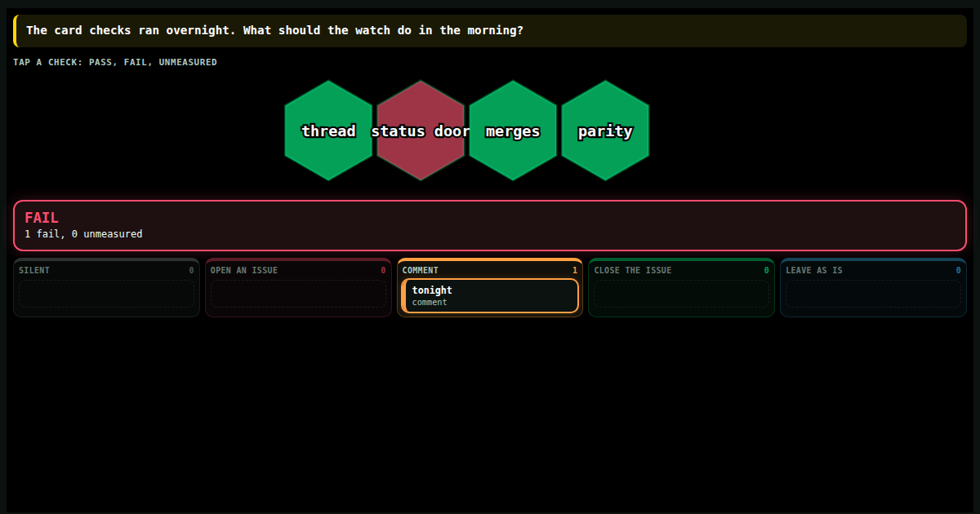Click the "1 fail, 0 unmeasured" summary
The image size is (980, 514).
click(x=83, y=234)
